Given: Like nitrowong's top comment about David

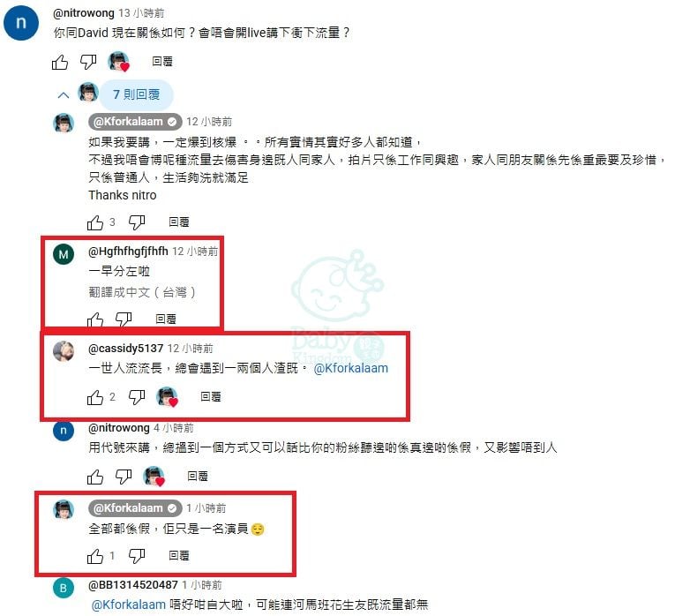Looking at the screenshot, I should coord(60,63).
